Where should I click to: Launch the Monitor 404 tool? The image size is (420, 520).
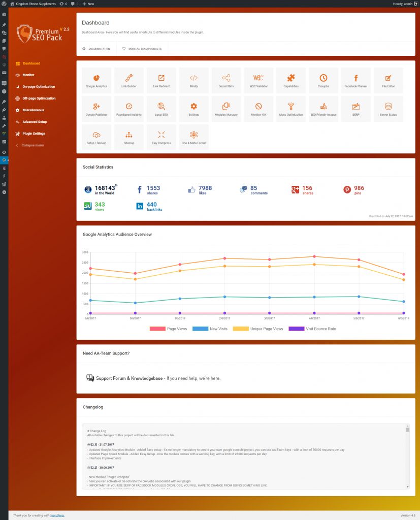(258, 108)
